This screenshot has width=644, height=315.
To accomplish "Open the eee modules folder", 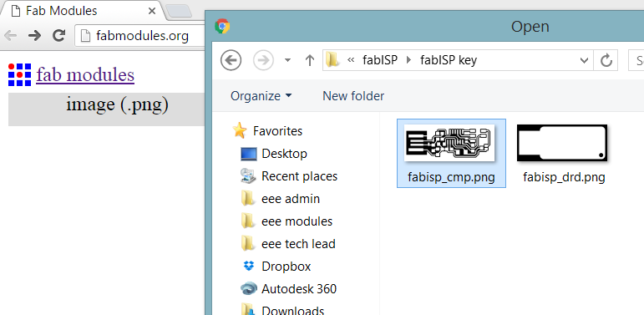I will point(297,221).
